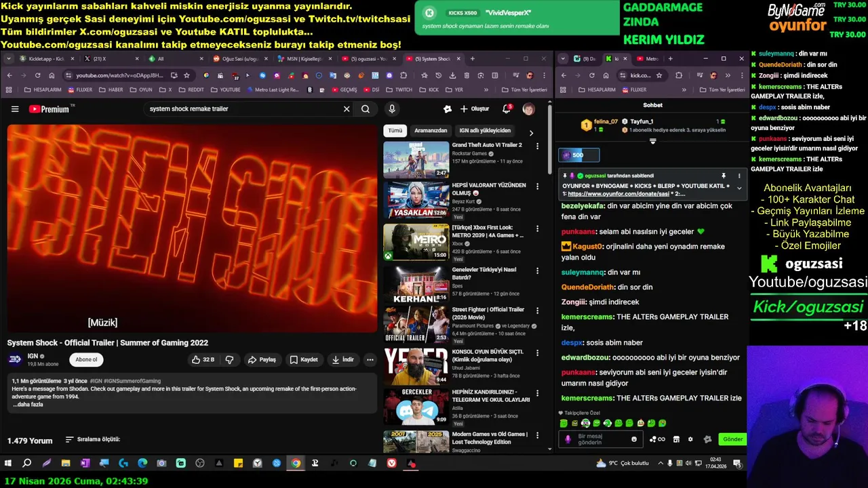Open comment sort Sıralama ölçütü dropdown
This screenshot has width=868, height=488.
[x=93, y=440]
